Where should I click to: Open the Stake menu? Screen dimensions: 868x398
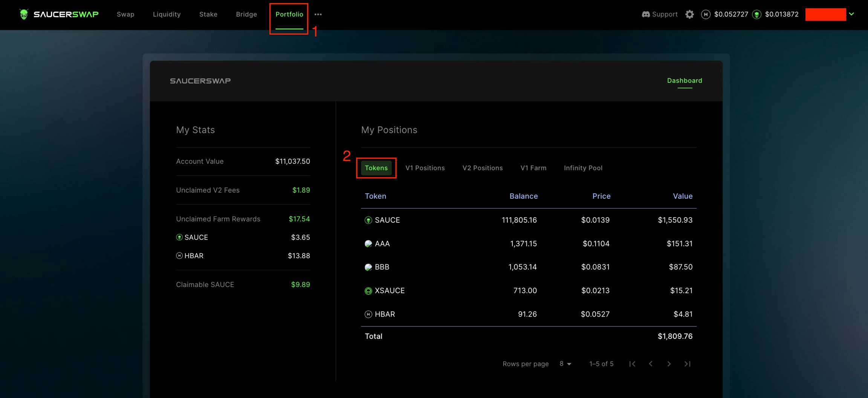point(208,14)
